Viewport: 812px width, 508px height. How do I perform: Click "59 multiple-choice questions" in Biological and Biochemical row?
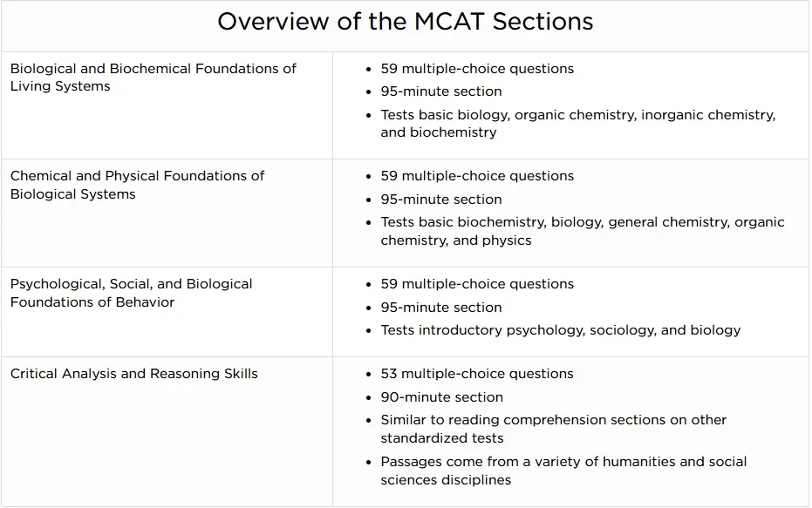coord(477,68)
